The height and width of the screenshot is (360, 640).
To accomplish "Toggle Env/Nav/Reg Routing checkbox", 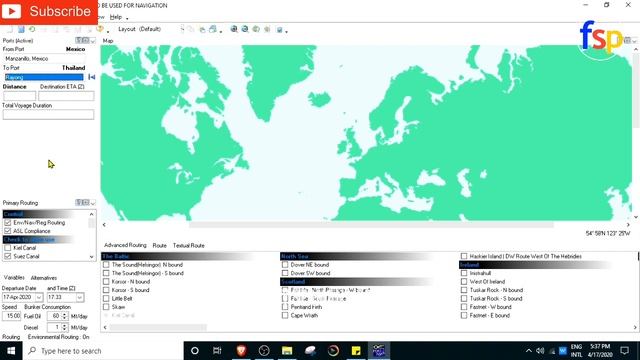I will point(7,223).
